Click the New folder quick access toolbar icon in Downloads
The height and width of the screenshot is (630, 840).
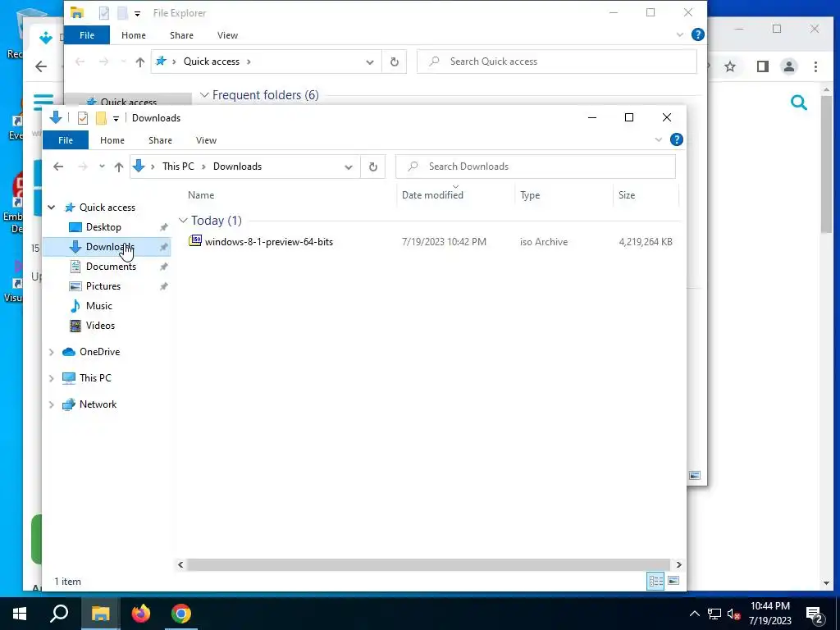tap(101, 118)
